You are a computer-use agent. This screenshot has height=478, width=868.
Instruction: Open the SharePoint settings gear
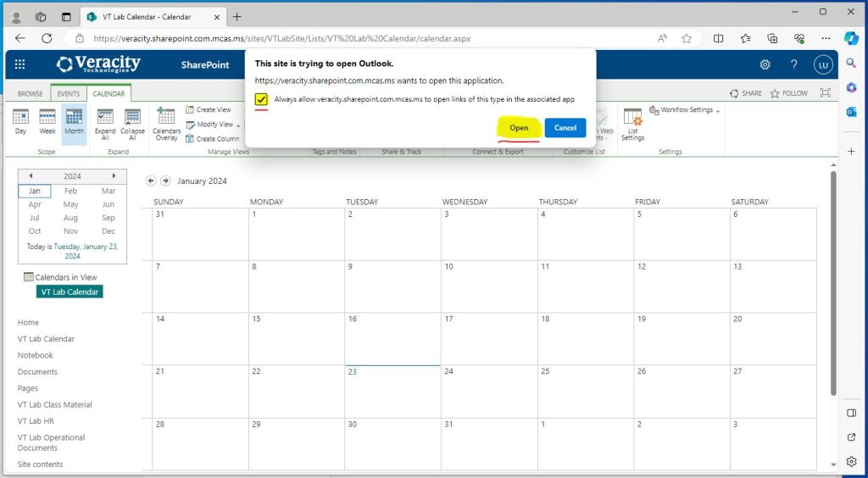tap(765, 64)
